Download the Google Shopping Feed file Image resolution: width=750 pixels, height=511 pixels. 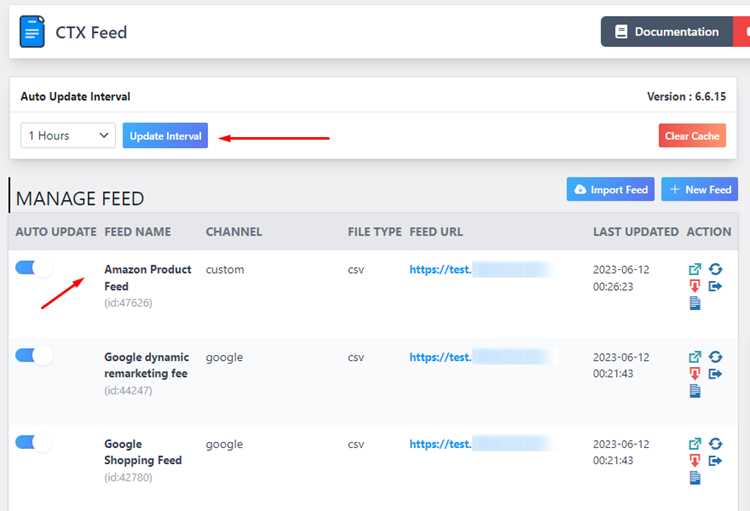(695, 461)
